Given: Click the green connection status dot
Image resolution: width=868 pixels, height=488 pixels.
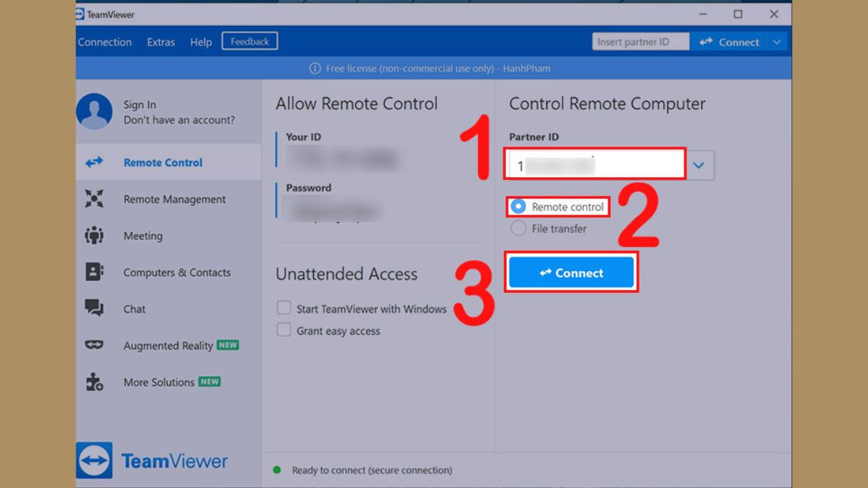Looking at the screenshot, I should point(277,470).
